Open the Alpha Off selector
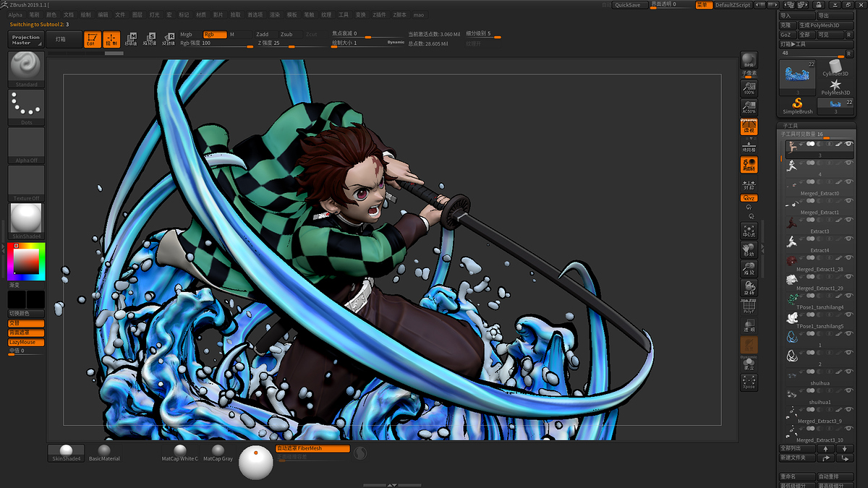This screenshot has height=488, width=868. tap(26, 145)
